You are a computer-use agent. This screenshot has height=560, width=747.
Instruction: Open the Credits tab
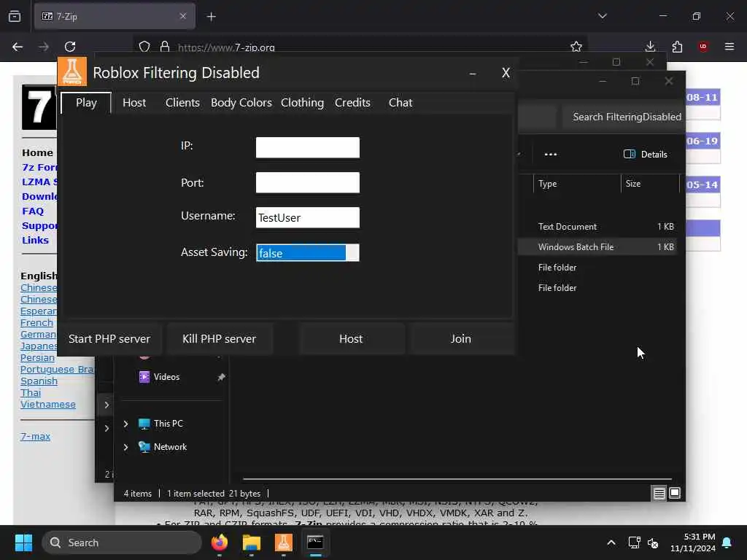tap(352, 103)
